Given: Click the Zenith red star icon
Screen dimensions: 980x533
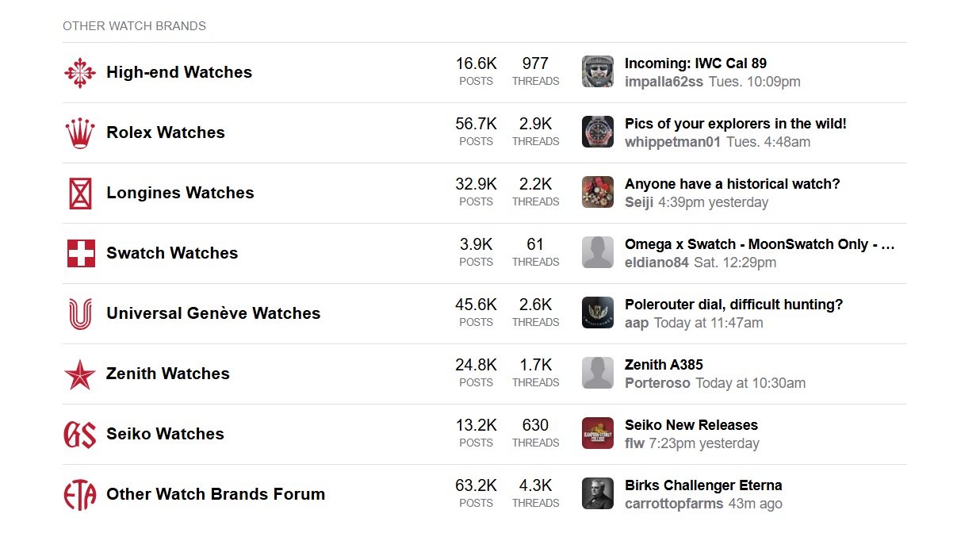Looking at the screenshot, I should [80, 374].
